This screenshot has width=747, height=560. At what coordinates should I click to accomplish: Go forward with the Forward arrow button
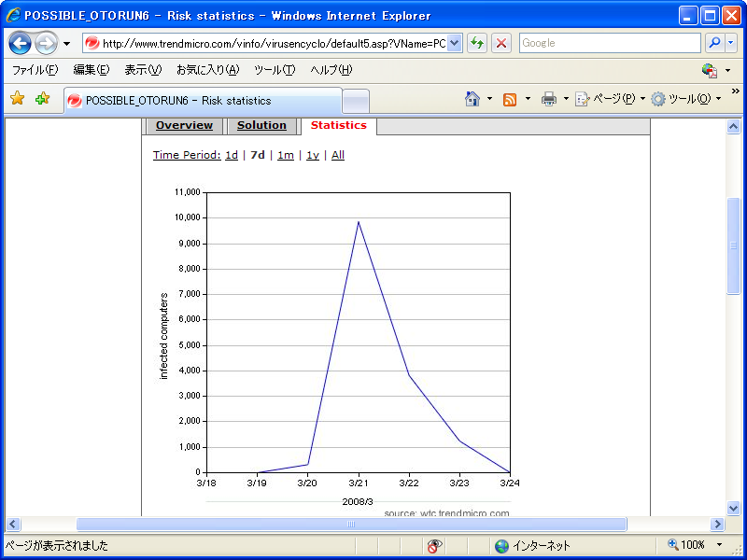[46, 44]
